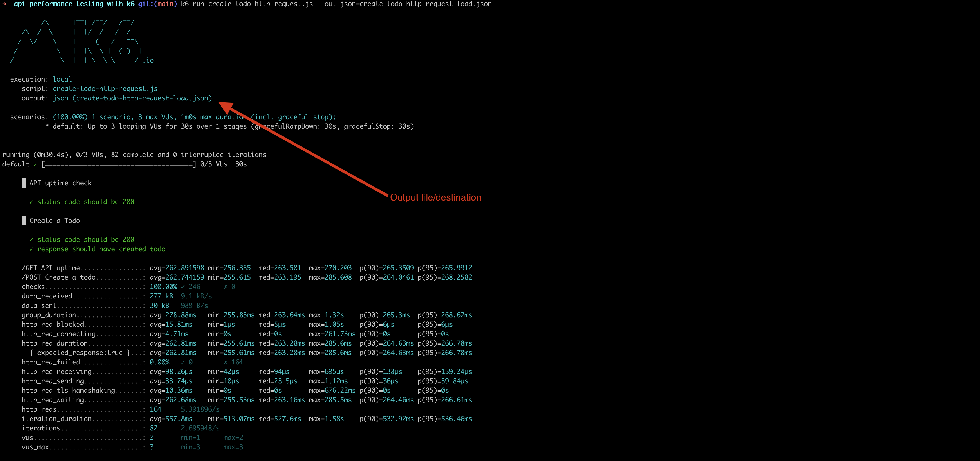Click the 'Create a Todo' group marker bar
This screenshot has height=461, width=980.
coord(24,221)
